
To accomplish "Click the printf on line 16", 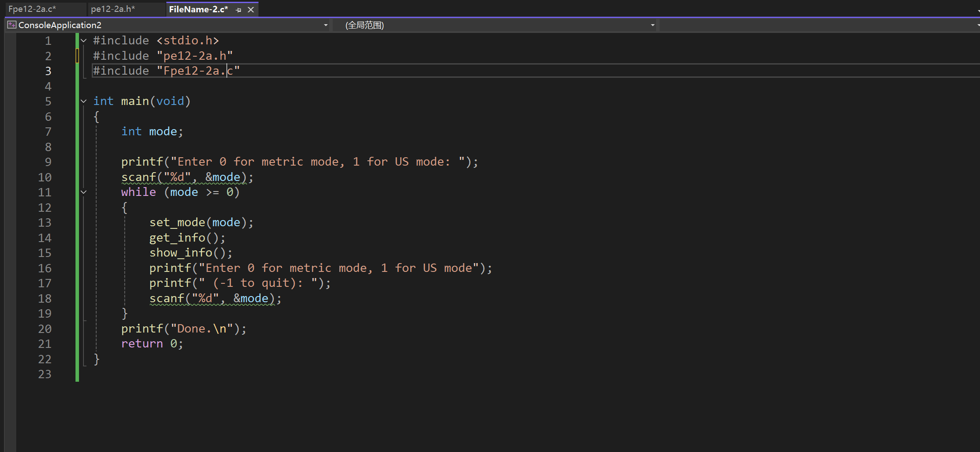I will click(321, 268).
